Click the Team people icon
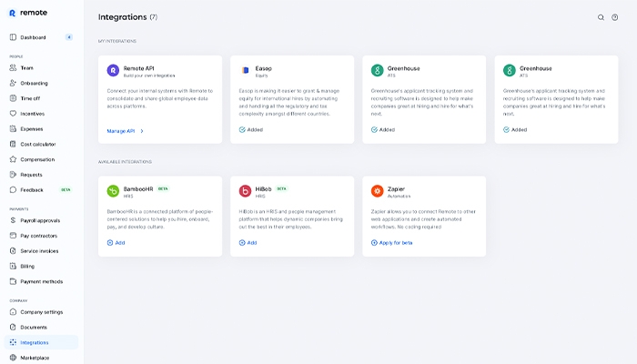The image size is (637, 364). coord(13,68)
